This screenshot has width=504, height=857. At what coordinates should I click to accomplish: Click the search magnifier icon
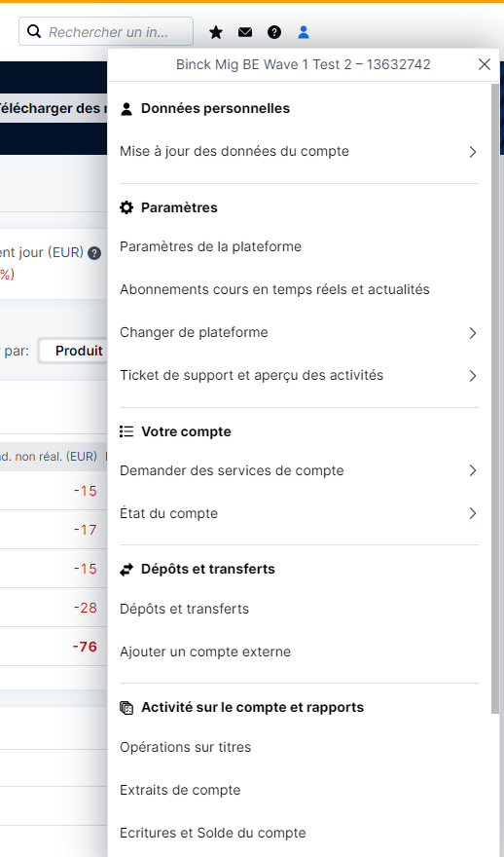tap(34, 31)
